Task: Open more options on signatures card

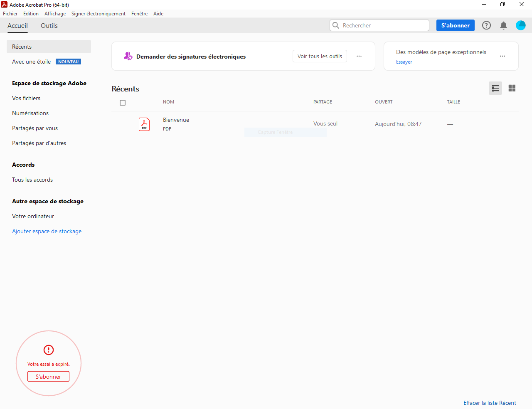Action: [x=359, y=56]
